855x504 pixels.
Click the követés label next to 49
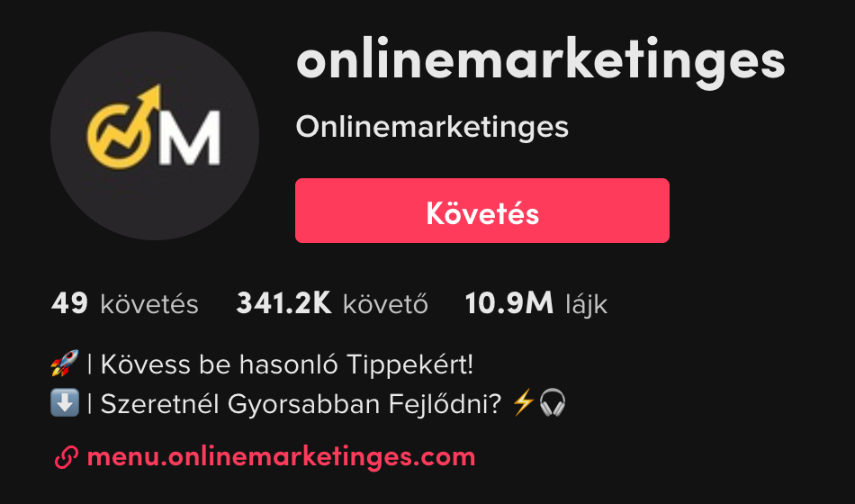[149, 304]
